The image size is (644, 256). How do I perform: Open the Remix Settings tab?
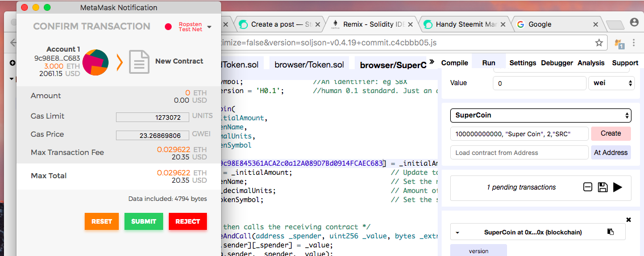[x=522, y=63]
